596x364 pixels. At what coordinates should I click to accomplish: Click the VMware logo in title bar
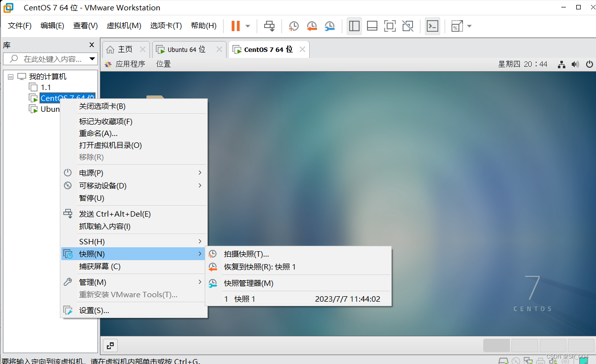coord(8,7)
